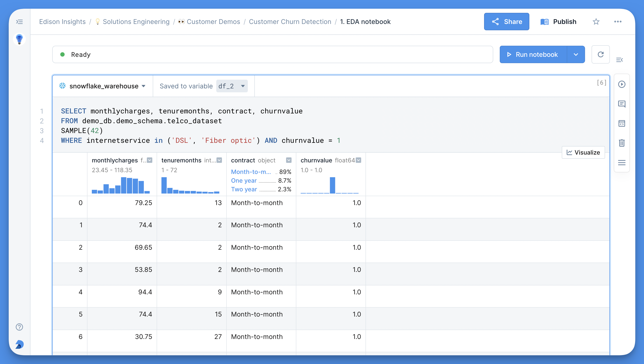Click the Share button

[506, 21]
